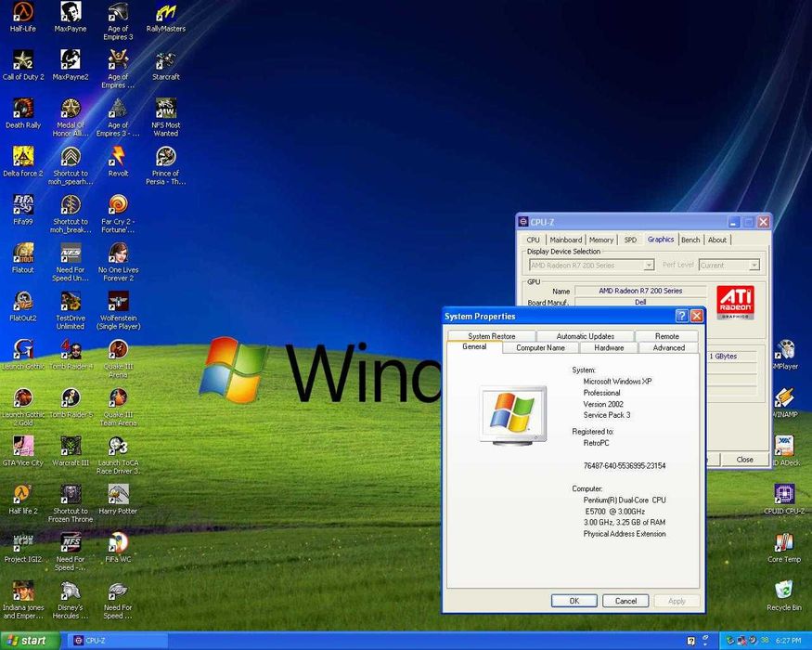Select the CPUID CPU-Z desktop icon
The width and height of the screenshot is (812, 650).
coord(784,500)
